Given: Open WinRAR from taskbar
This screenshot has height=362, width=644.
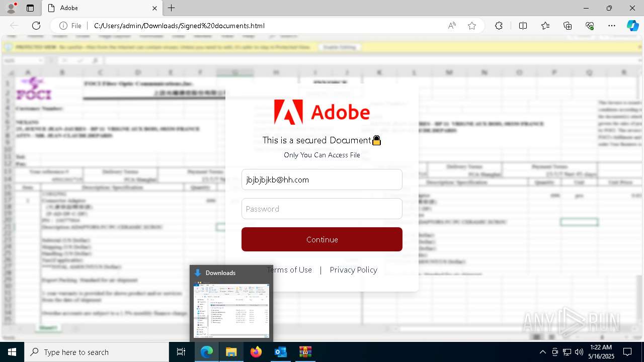Looking at the screenshot, I should coord(305,352).
